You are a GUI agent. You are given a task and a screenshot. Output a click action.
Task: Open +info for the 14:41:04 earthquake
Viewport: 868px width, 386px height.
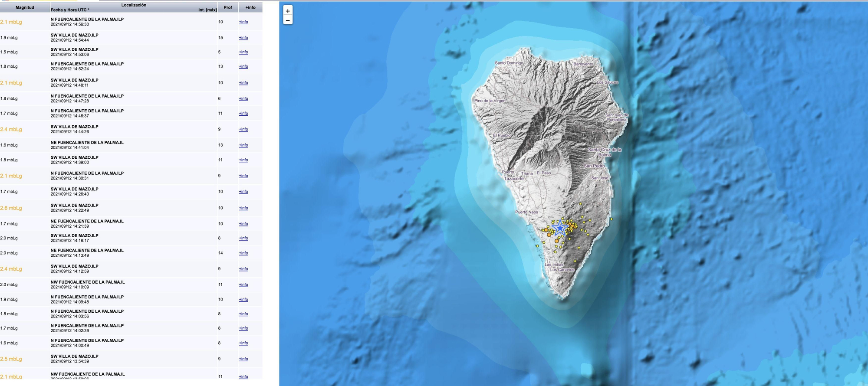pyautogui.click(x=243, y=145)
